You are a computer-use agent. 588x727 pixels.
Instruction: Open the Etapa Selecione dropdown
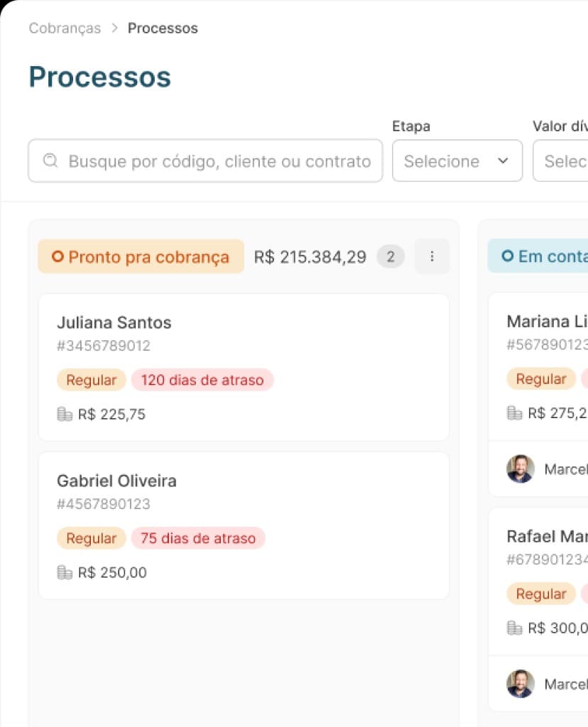pos(457,161)
